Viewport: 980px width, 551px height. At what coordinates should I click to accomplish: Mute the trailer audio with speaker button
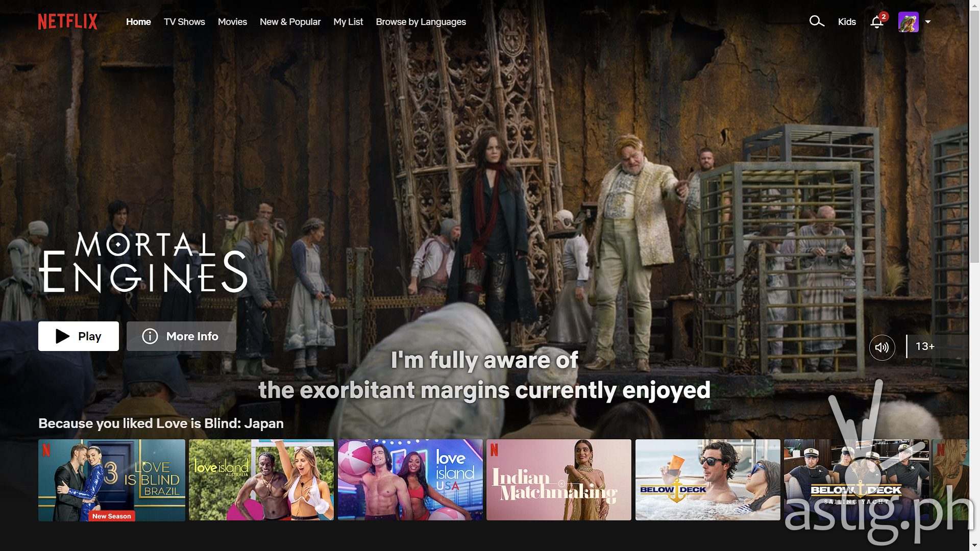882,347
